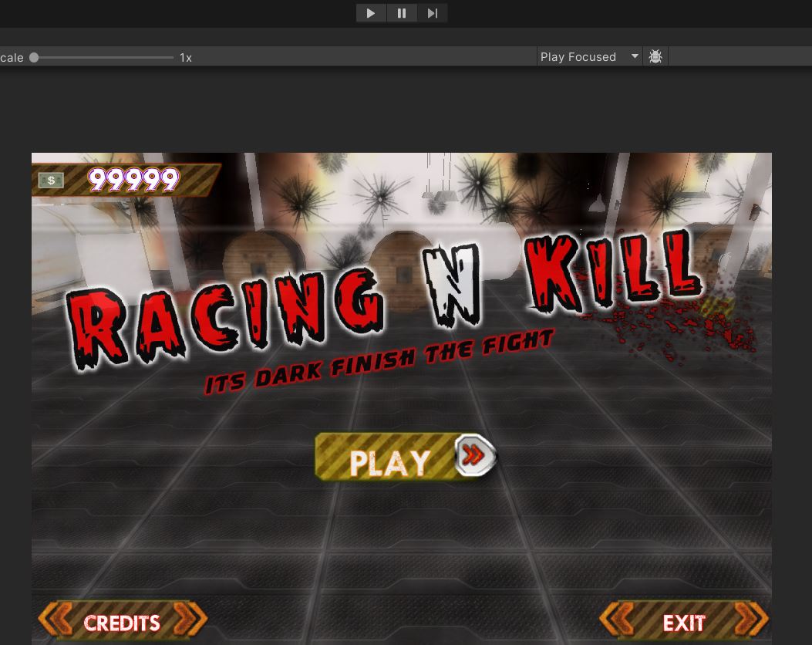Click the right chevrons beside CREDITS
812x645 pixels.
190,620
